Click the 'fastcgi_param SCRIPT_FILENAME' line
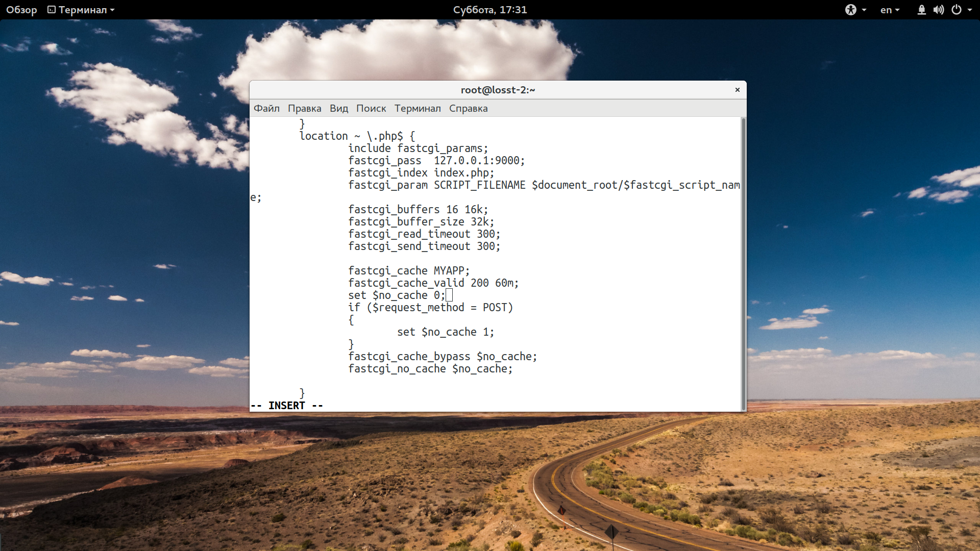 (544, 185)
